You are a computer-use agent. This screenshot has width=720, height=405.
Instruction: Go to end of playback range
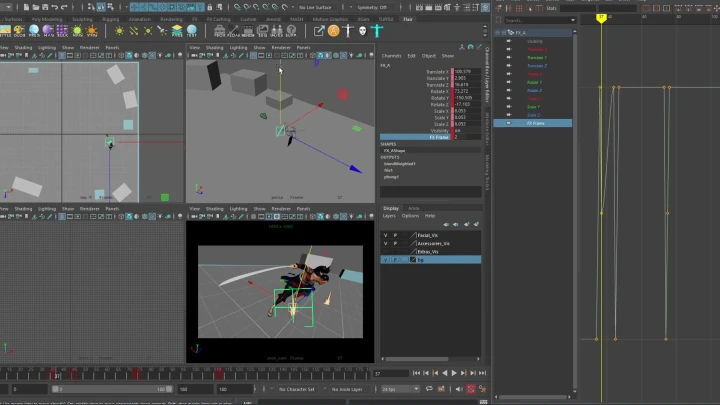pos(483,373)
